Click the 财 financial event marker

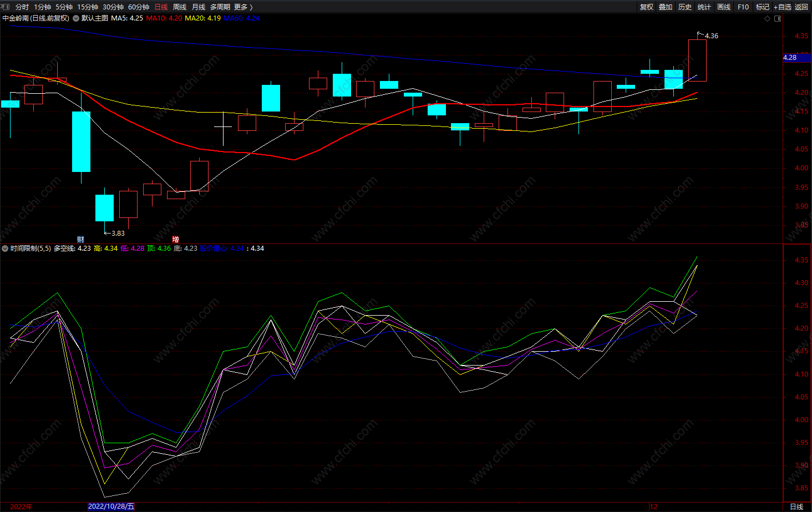[x=81, y=240]
